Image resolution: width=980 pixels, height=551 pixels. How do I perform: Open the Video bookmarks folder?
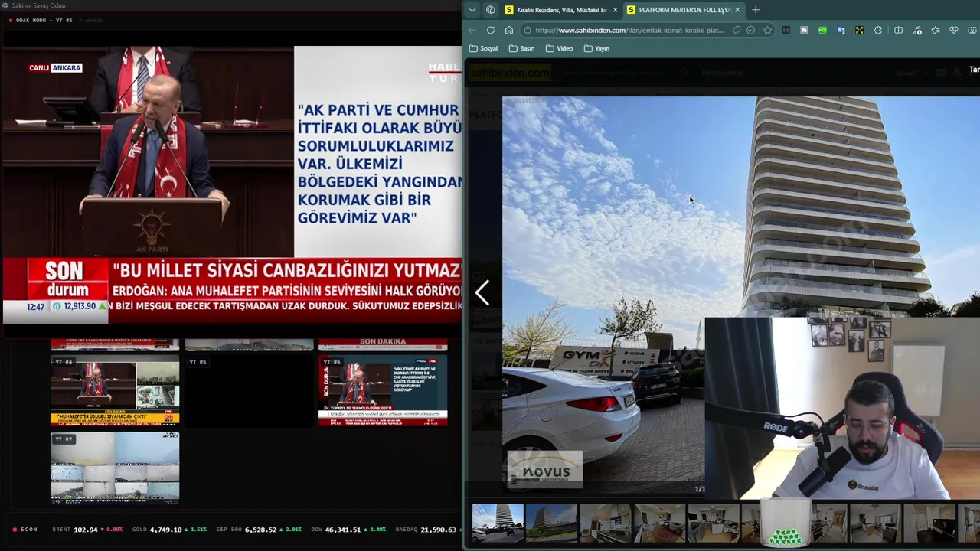(x=559, y=48)
